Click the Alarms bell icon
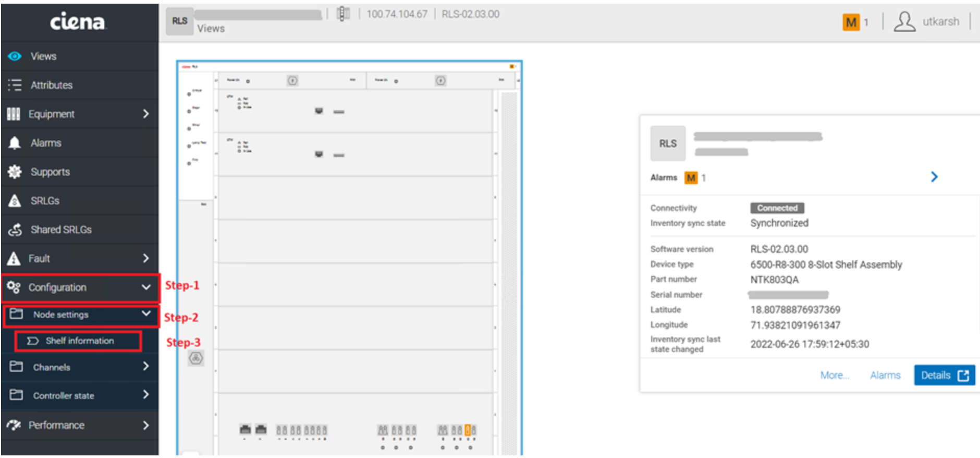The height and width of the screenshot is (458, 980). point(15,142)
